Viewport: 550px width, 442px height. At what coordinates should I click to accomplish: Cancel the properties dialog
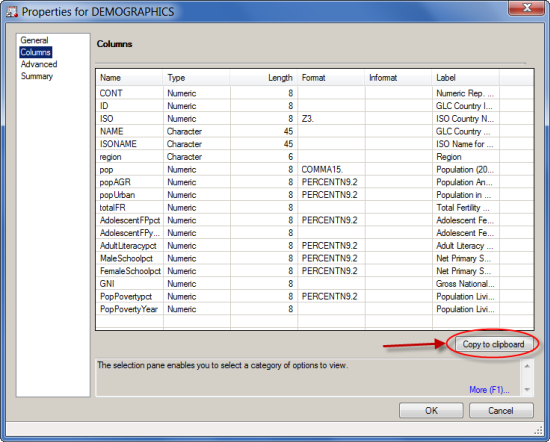(x=501, y=410)
